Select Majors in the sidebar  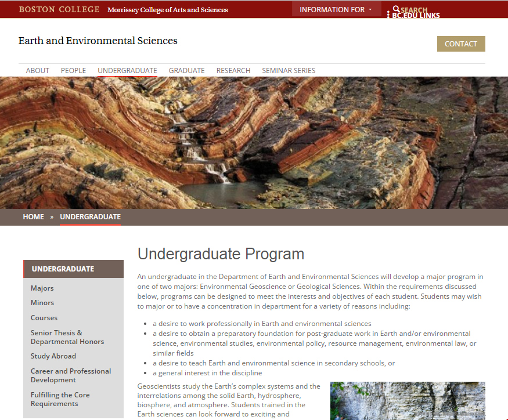point(42,288)
